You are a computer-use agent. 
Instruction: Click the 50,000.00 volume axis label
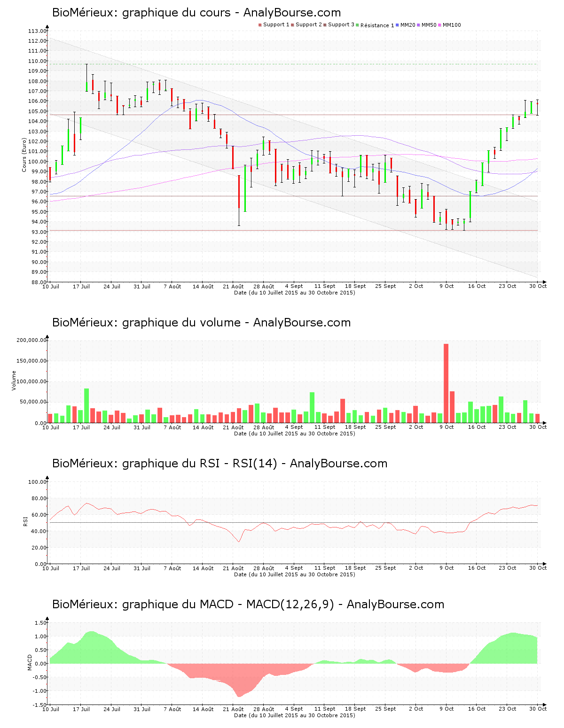(x=33, y=402)
